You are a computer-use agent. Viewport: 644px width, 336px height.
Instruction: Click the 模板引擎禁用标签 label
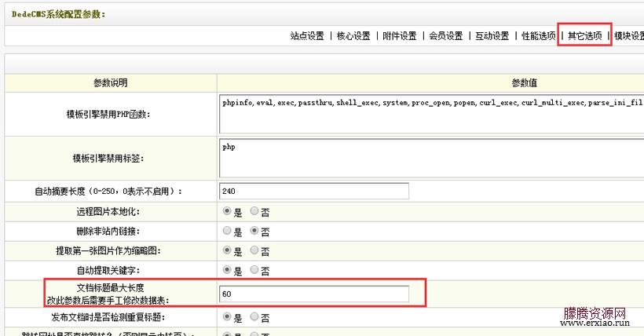(108, 159)
